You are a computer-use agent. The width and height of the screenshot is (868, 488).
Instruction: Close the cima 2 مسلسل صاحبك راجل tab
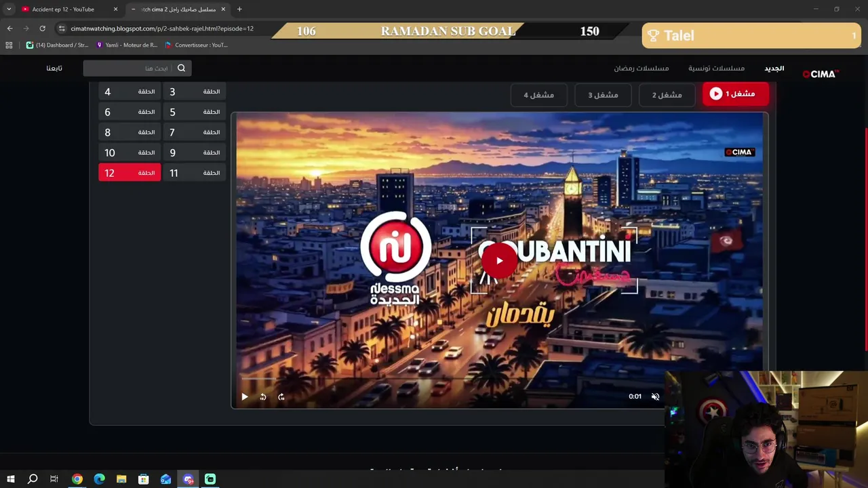[x=223, y=9]
